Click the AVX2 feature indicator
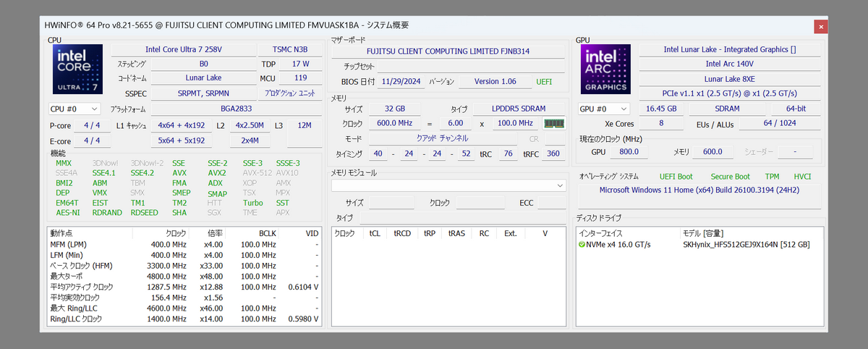 pyautogui.click(x=217, y=173)
